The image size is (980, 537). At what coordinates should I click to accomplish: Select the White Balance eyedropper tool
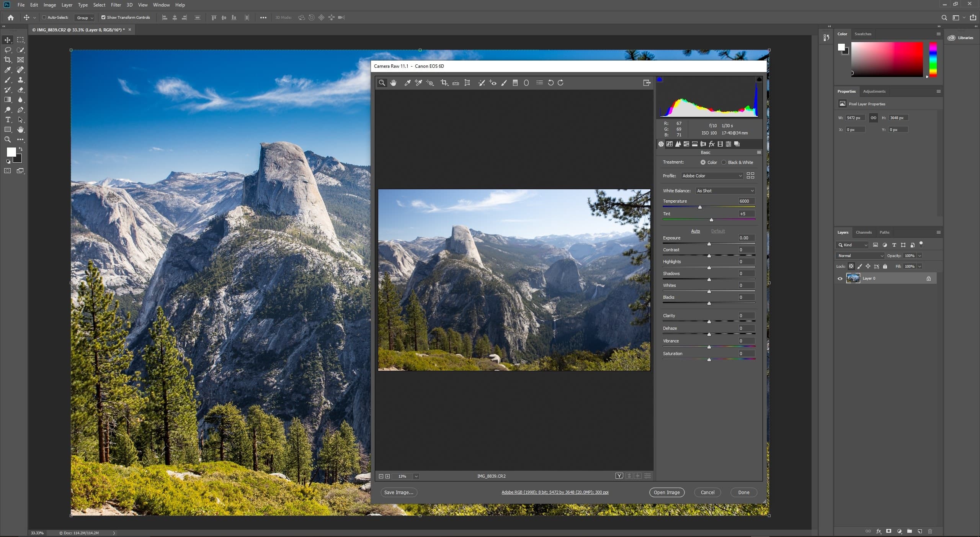407,83
